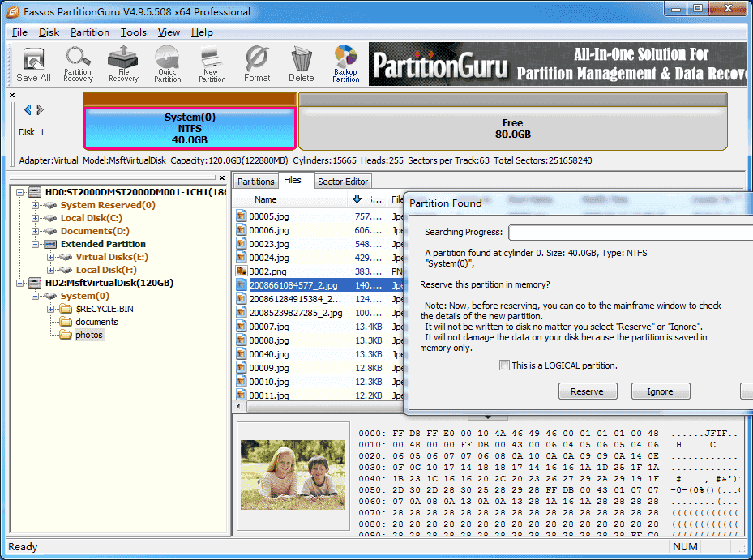Click the Delete trash can icon
Viewport: 753px width, 560px height.
[301, 64]
